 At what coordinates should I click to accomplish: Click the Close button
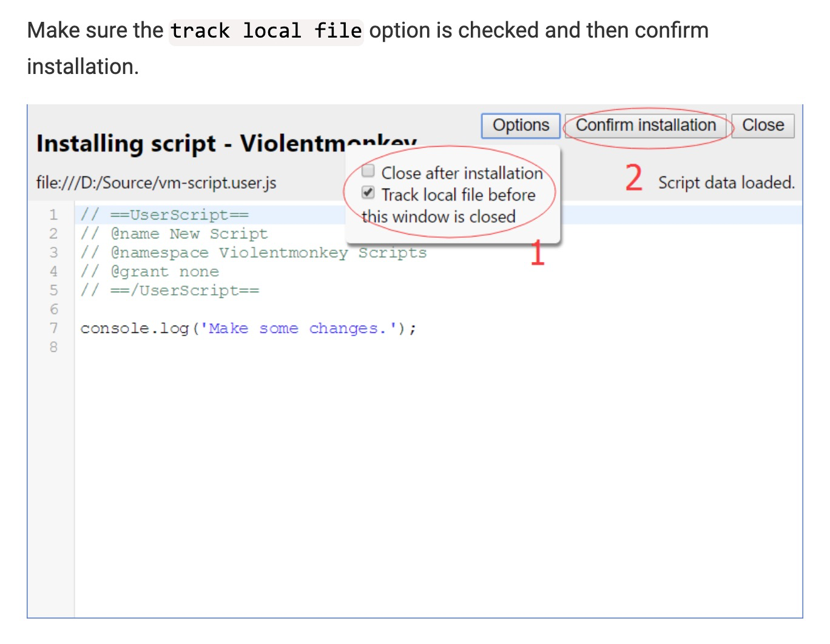point(762,126)
